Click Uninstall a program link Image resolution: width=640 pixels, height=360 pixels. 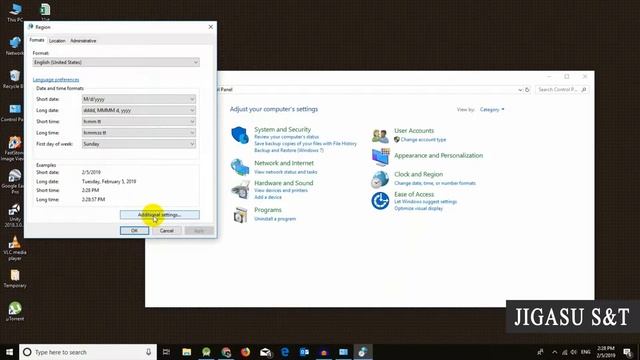(x=275, y=219)
